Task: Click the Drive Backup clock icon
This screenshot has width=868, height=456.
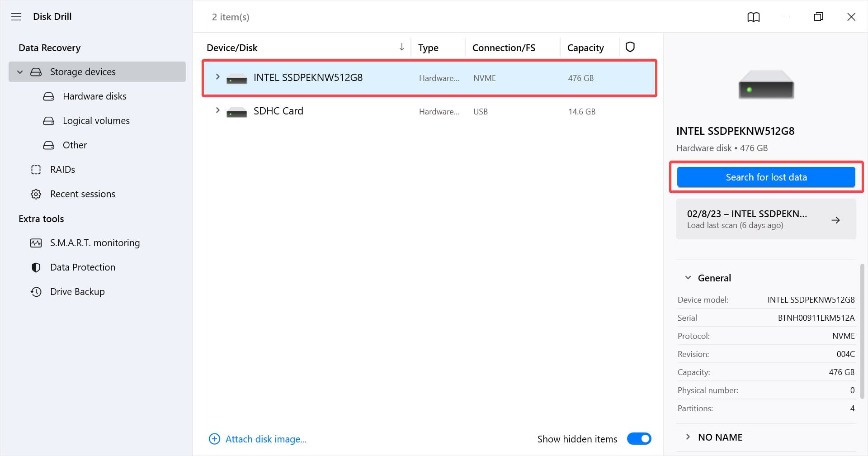Action: pyautogui.click(x=36, y=292)
